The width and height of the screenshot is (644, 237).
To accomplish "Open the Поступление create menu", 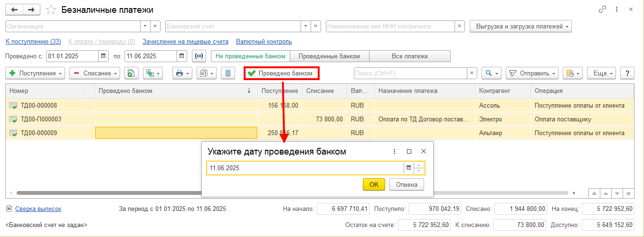I will 36,73.
